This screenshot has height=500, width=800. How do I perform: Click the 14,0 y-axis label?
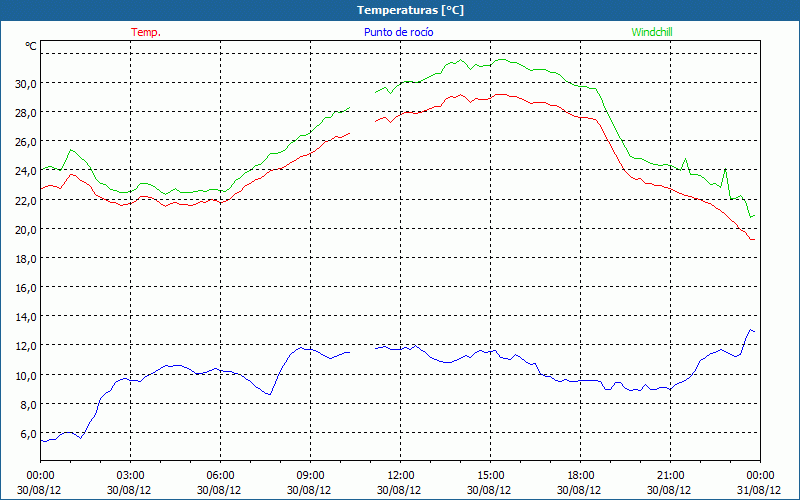[26, 317]
